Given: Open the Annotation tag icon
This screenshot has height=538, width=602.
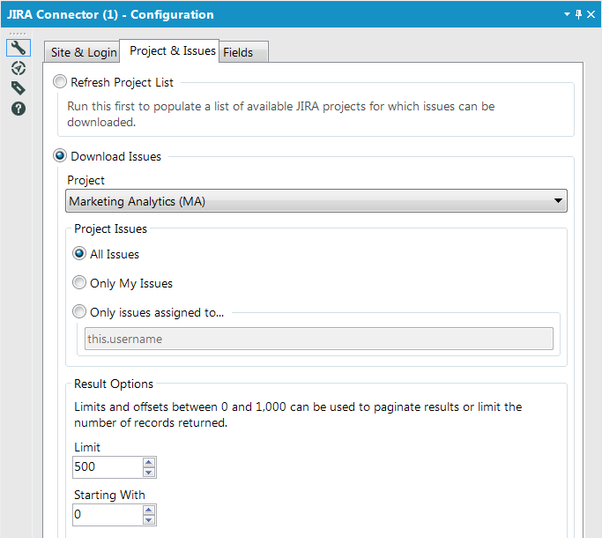Looking at the screenshot, I should click(18, 88).
